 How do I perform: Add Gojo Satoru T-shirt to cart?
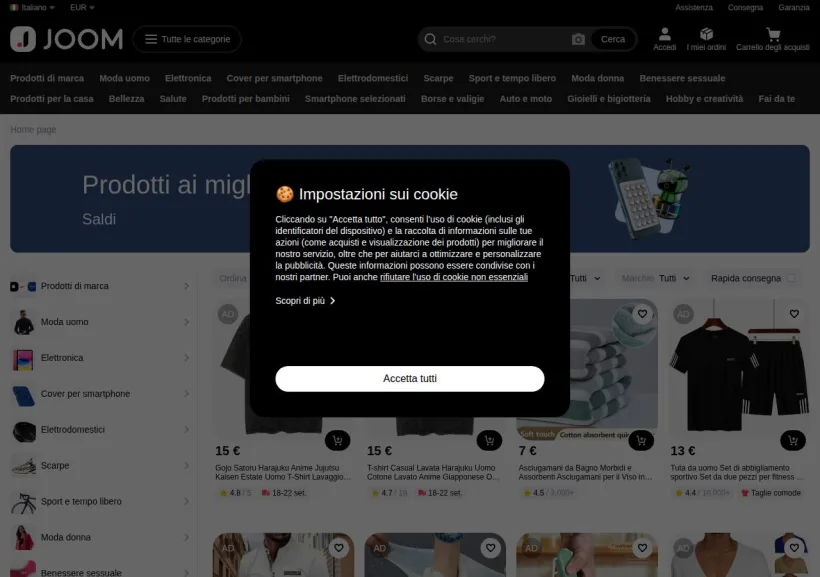pos(337,440)
